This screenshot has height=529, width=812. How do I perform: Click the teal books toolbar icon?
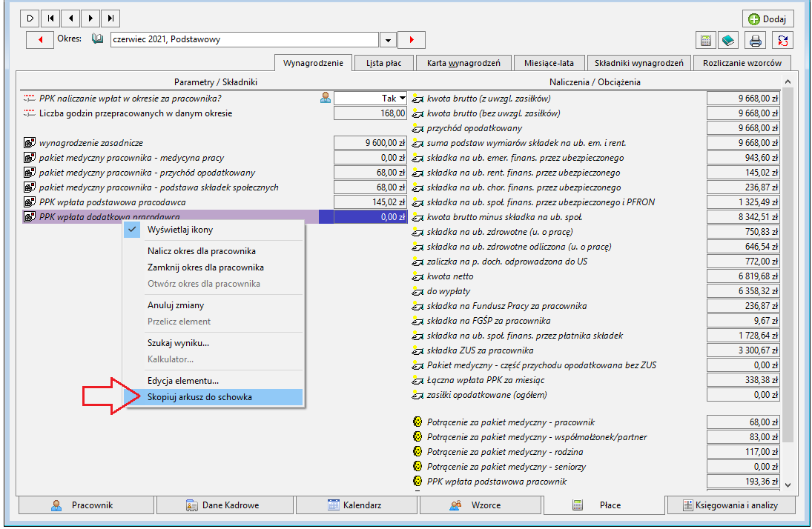tap(728, 40)
